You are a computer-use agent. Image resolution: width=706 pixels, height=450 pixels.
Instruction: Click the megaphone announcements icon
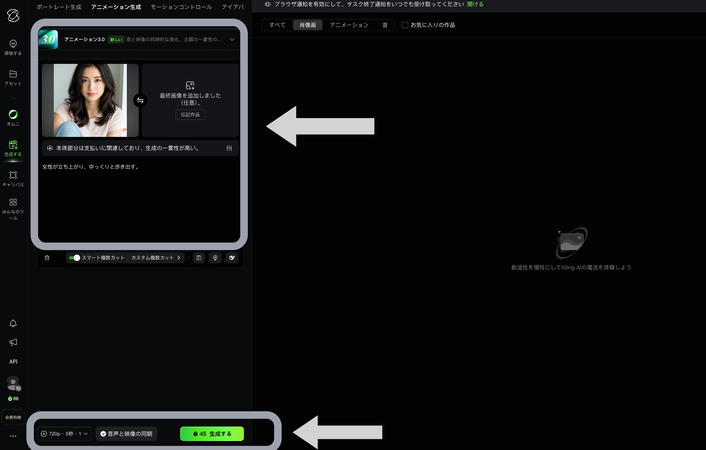(x=13, y=342)
